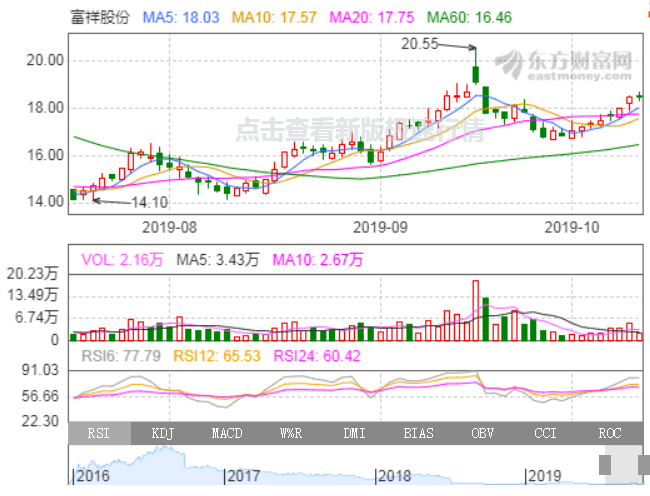Switch to the CCI indicator tab

click(545, 433)
